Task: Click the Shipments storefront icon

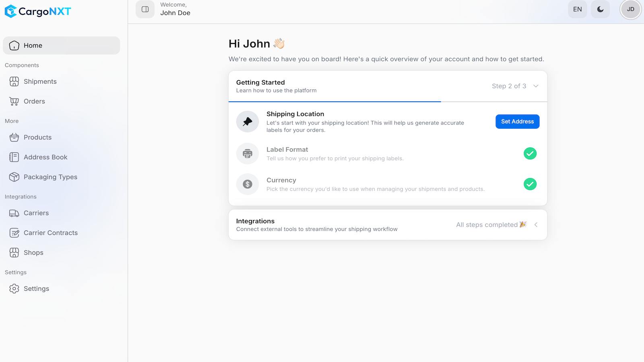Action: coord(14,82)
